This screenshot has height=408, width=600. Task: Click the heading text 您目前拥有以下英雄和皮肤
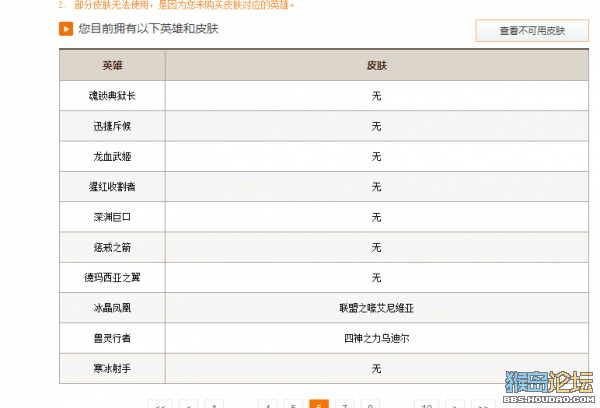pos(148,29)
